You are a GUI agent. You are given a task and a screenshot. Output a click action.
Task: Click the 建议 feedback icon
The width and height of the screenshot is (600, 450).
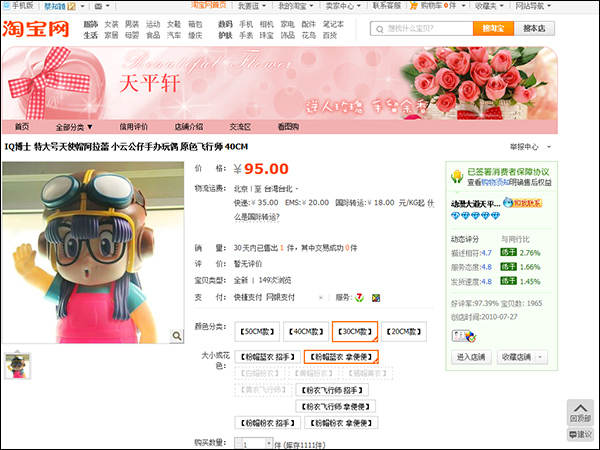pyautogui.click(x=580, y=435)
